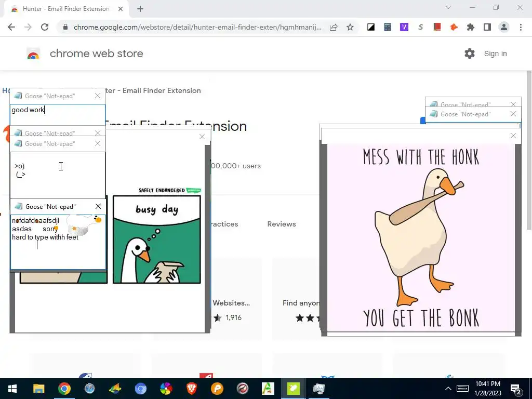Show hidden system tray icons
The image size is (532, 399).
(x=448, y=389)
